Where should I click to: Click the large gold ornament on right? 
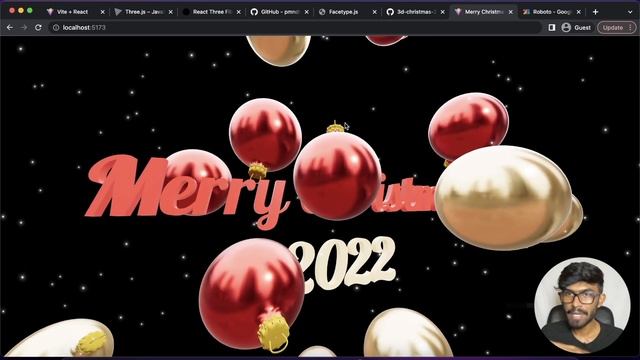pyautogui.click(x=503, y=198)
